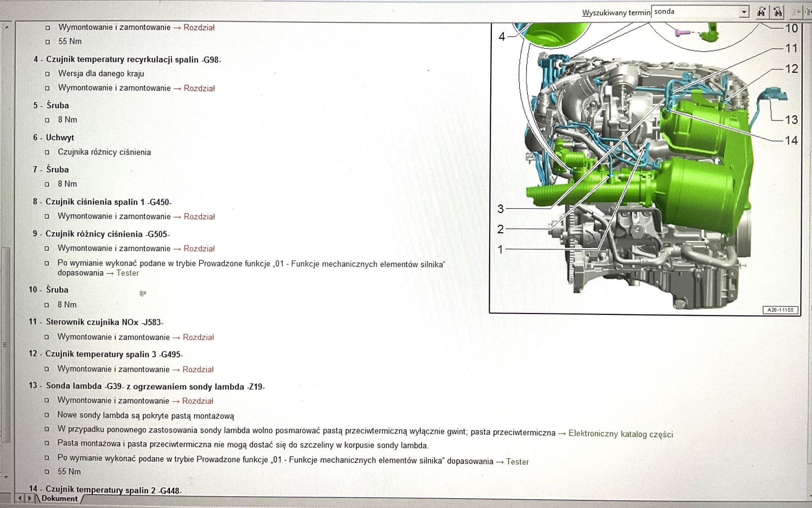Screen dimensions: 812x508
Task: Click the vertical scrollbar up arrow
Action: pos(6,27)
